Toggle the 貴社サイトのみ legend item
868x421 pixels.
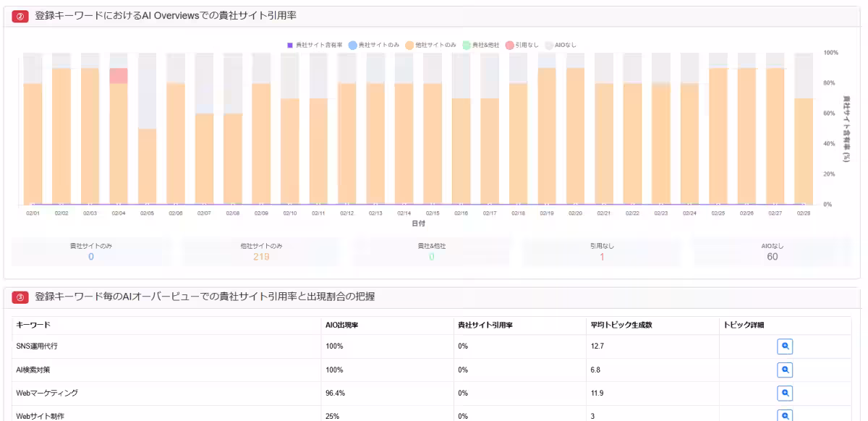(x=352, y=44)
